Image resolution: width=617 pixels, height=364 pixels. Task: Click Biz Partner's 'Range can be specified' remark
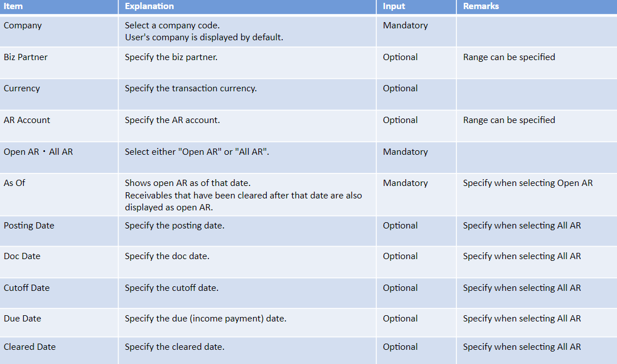509,57
